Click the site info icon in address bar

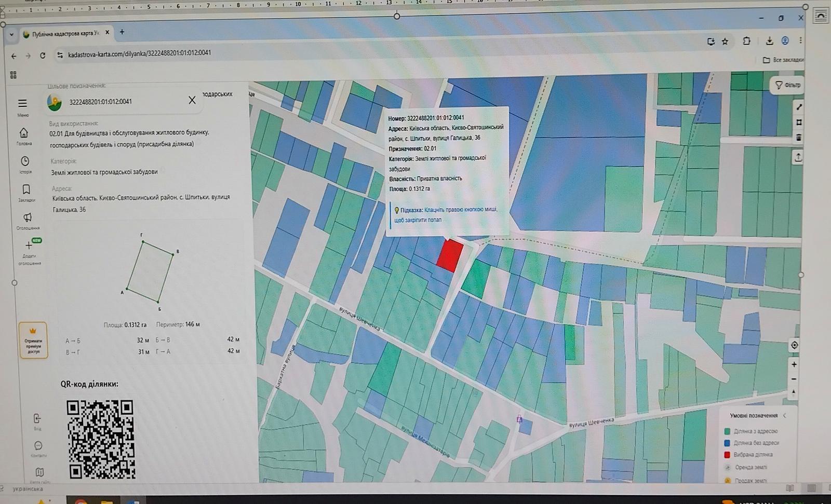tap(60, 55)
